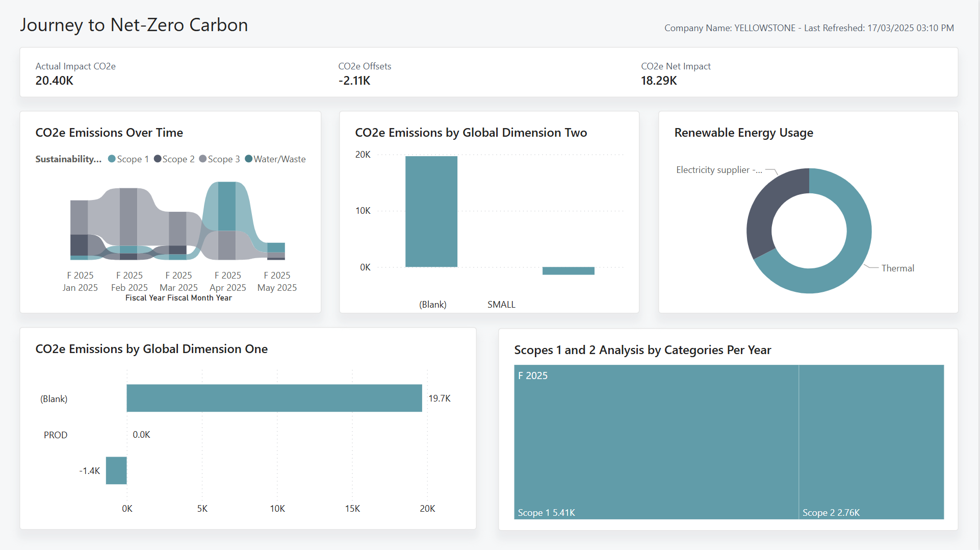
Task: Click the tall bar in Global Dimension Two chart
Action: tap(431, 211)
